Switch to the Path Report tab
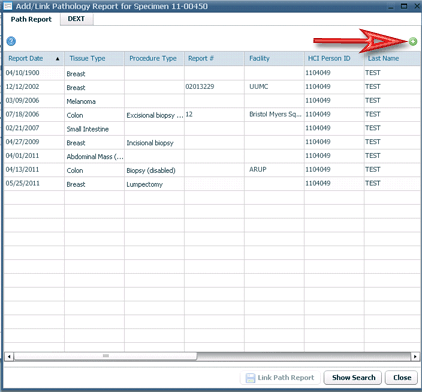This screenshot has width=422, height=392. pyautogui.click(x=31, y=19)
